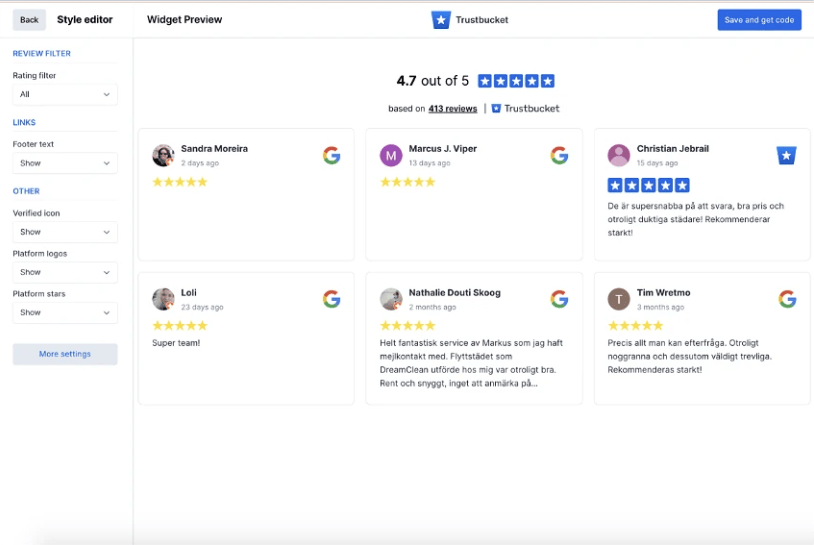The image size is (814, 545).
Task: Click the Google icon on Tim Wretmo's review
Action: click(787, 299)
